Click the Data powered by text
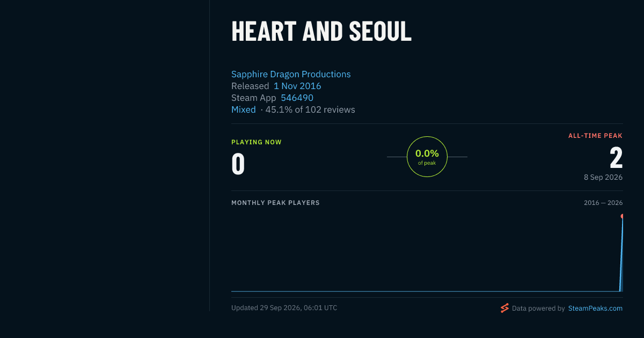This screenshot has height=338, width=644. [538, 308]
